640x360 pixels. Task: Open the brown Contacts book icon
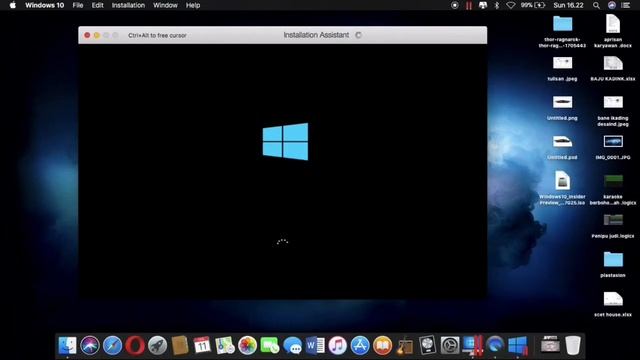point(180,345)
